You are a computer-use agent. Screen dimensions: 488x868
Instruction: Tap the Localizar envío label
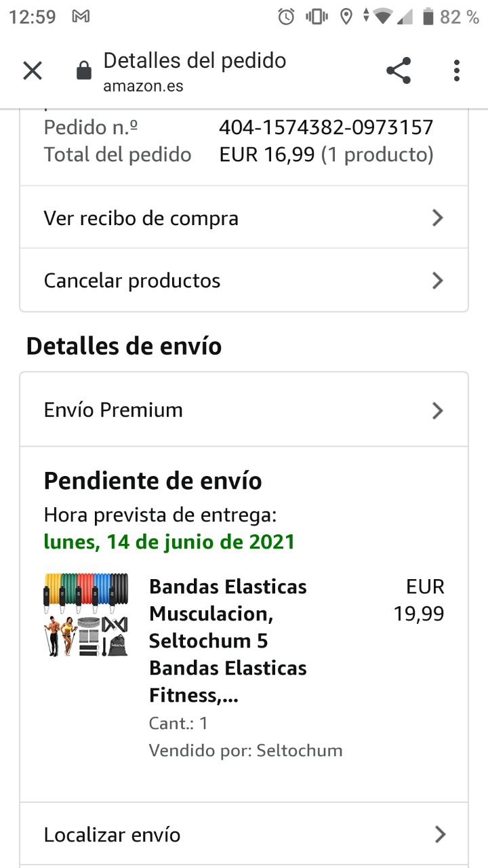112,835
